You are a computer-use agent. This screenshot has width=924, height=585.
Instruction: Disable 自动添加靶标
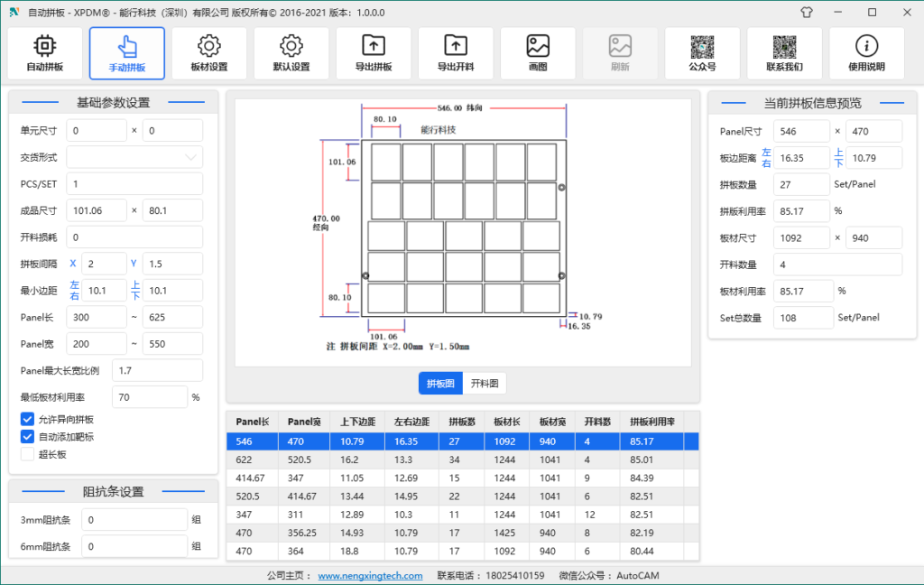click(27, 436)
